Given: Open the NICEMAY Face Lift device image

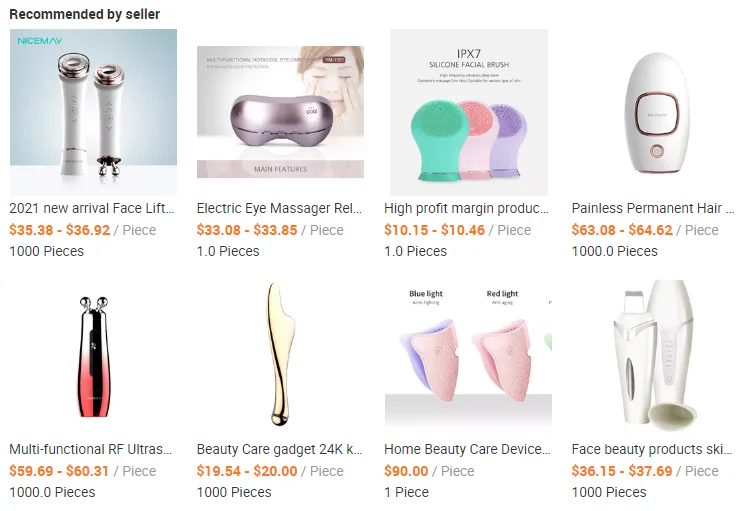Looking at the screenshot, I should point(93,112).
